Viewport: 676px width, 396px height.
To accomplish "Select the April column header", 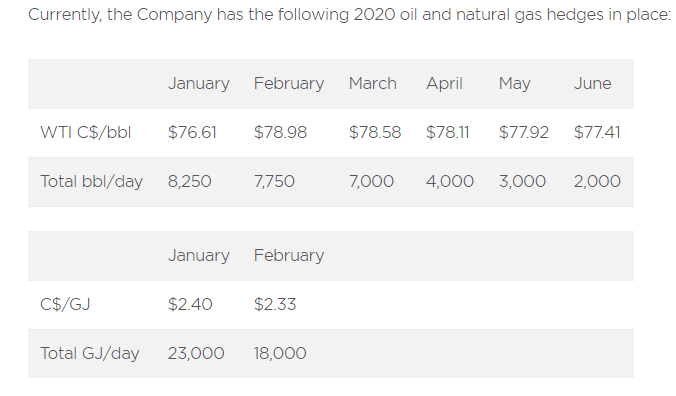I will (x=444, y=84).
